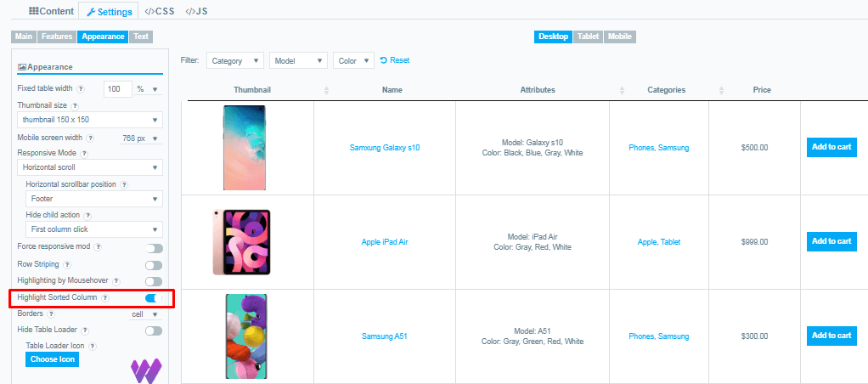Click the $999.00 price cell

point(754,242)
